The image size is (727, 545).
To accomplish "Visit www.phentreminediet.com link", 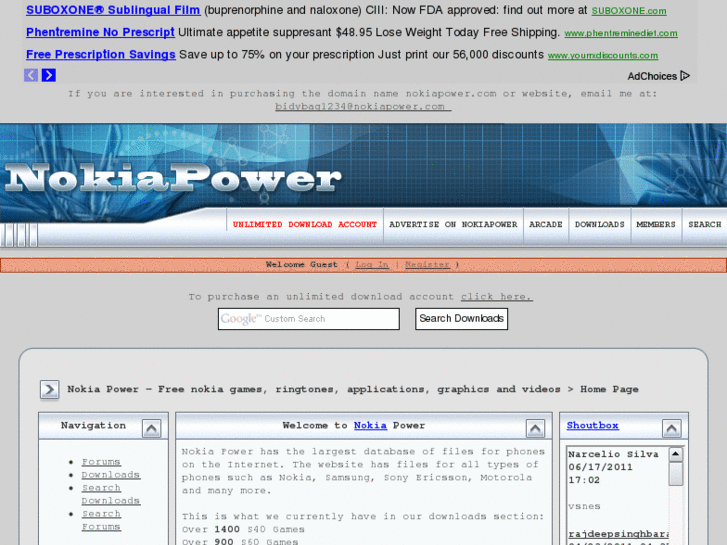I will [621, 33].
